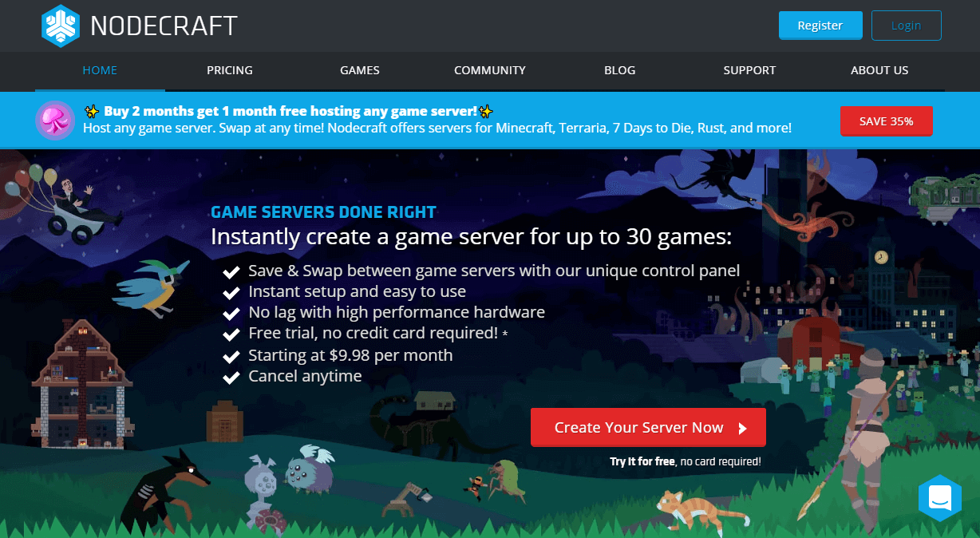Screen dimensions: 980x538
Task: Click 'Starting at $9.98 per month' text
Action: (350, 355)
